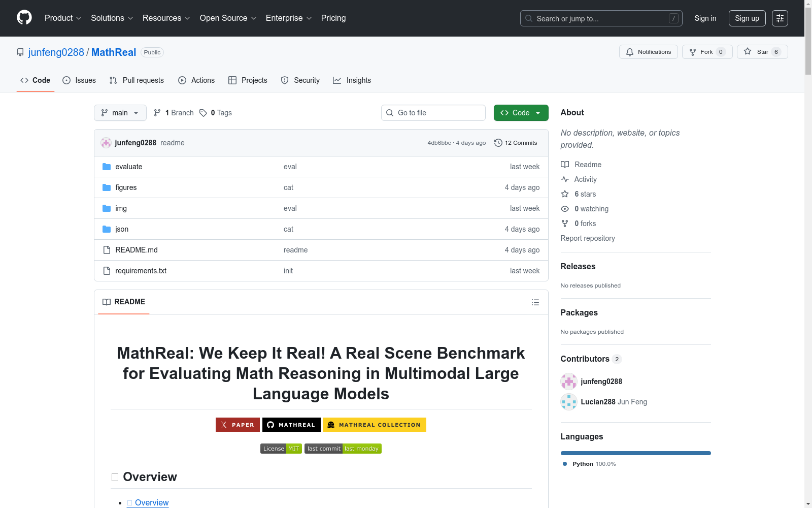Click the star icon on Star button
The image size is (812, 508).
click(748, 51)
